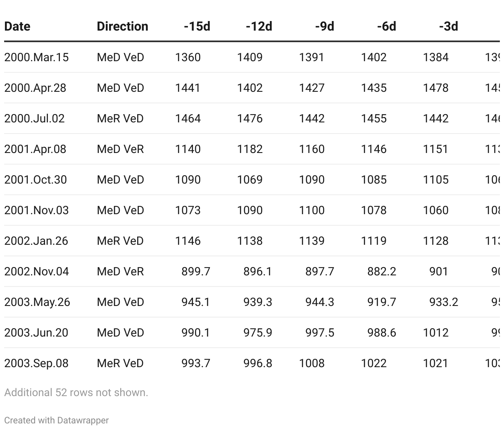Select the 2003.May.26 date cell
This screenshot has width=504, height=430.
[x=37, y=302]
